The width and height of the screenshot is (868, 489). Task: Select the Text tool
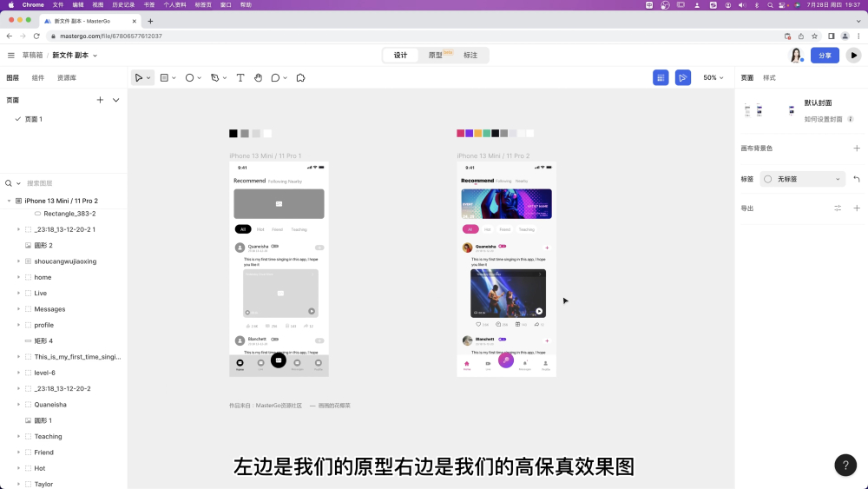pos(240,78)
